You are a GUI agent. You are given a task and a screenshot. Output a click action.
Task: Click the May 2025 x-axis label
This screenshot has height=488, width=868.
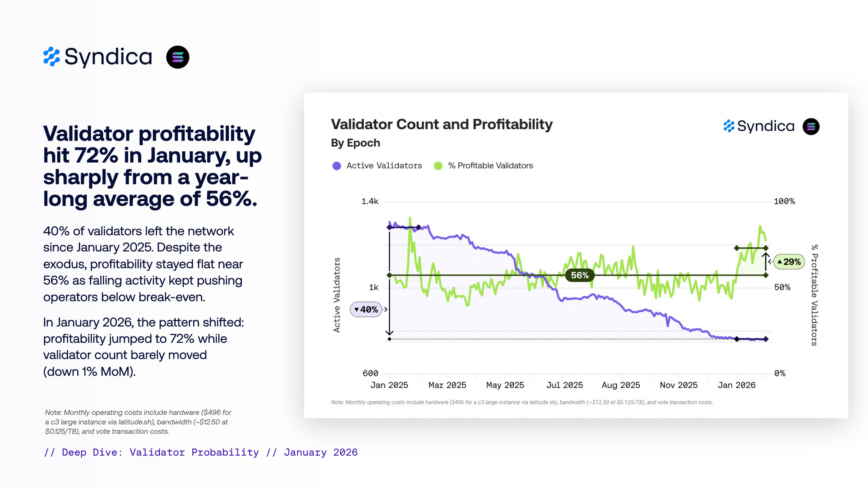[505, 385]
